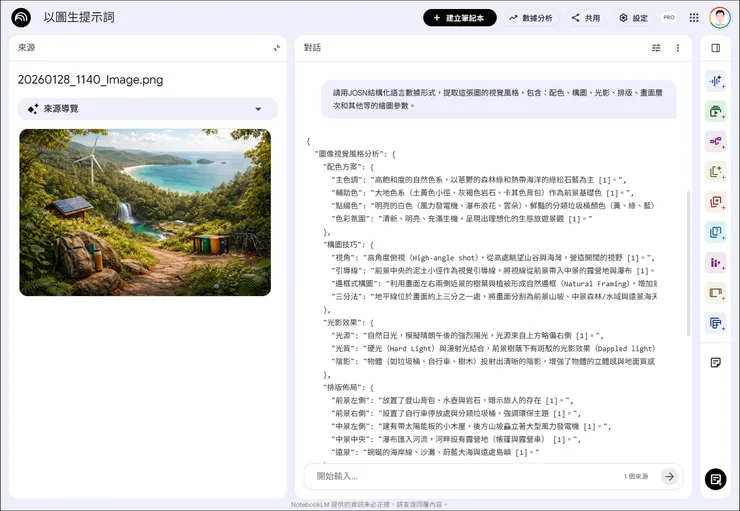Click citation [1] on 前景右側 line
Viewport: 740px width, 511px height.
click(x=559, y=414)
